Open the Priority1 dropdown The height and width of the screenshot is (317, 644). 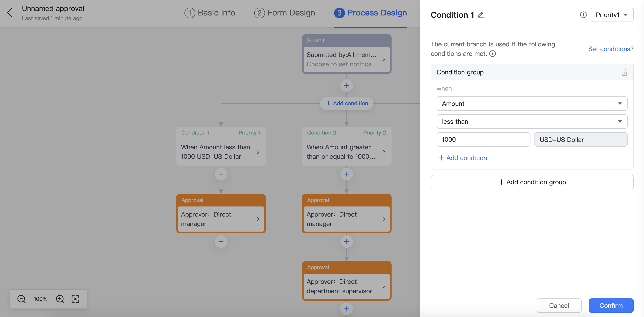point(612,15)
